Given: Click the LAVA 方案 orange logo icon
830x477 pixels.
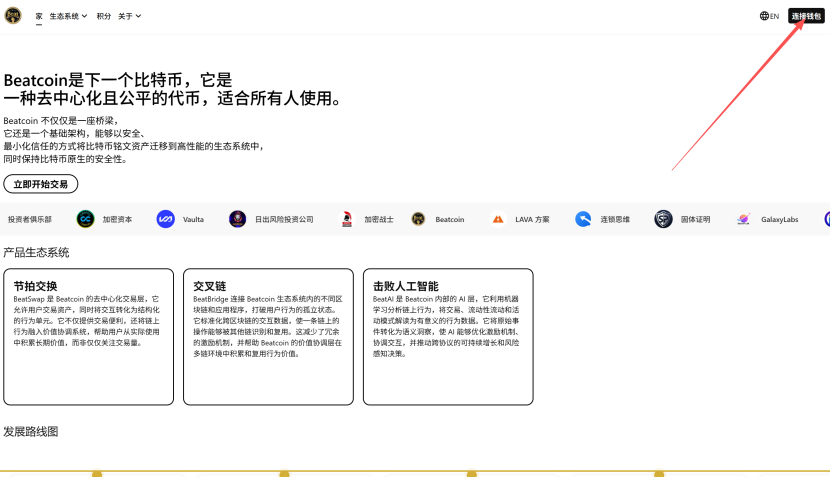Looking at the screenshot, I should pyautogui.click(x=498, y=219).
